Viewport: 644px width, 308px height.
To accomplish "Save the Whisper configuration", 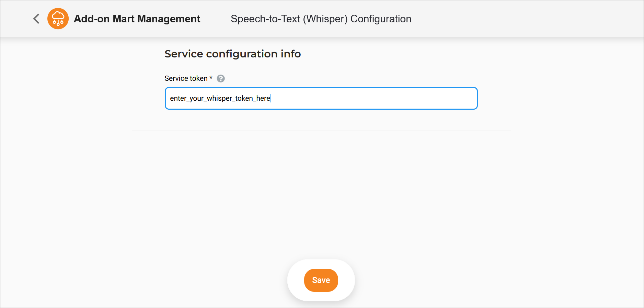I will tap(321, 280).
